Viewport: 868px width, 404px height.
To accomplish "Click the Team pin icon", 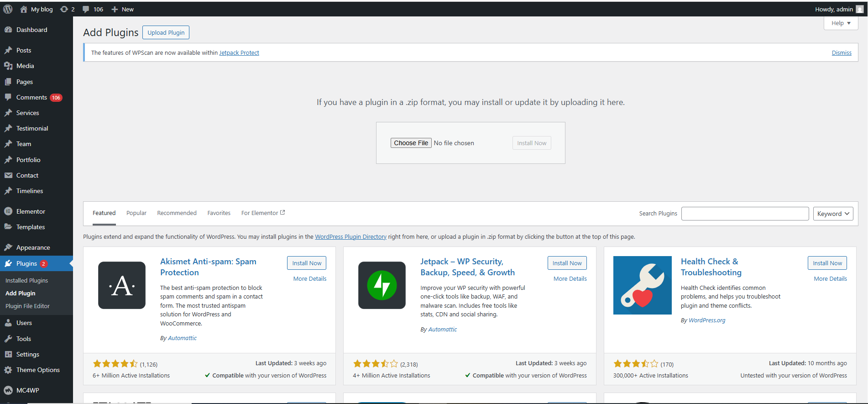I will tap(8, 144).
